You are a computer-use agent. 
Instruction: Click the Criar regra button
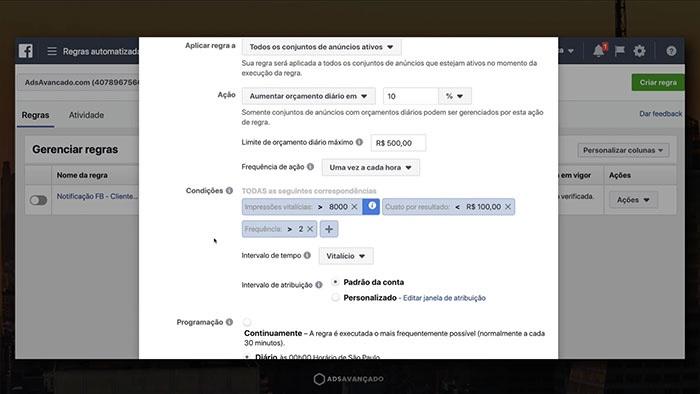[x=658, y=83]
